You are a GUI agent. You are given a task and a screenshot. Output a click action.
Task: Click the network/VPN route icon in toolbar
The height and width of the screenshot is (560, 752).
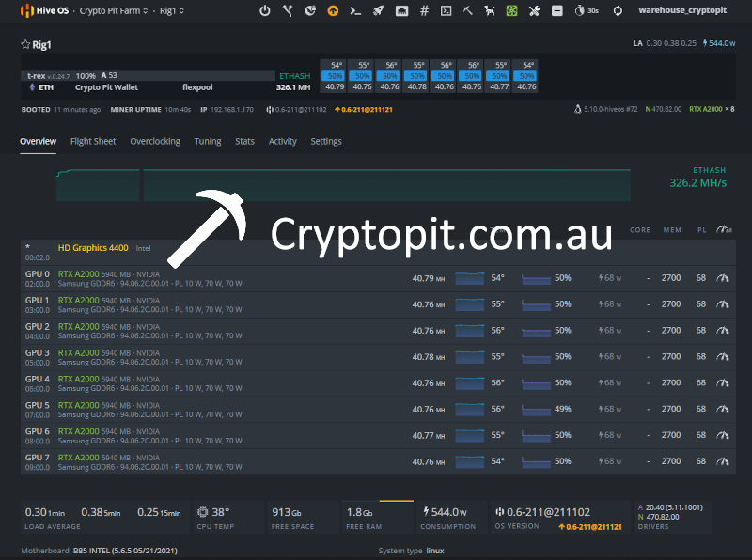point(288,10)
